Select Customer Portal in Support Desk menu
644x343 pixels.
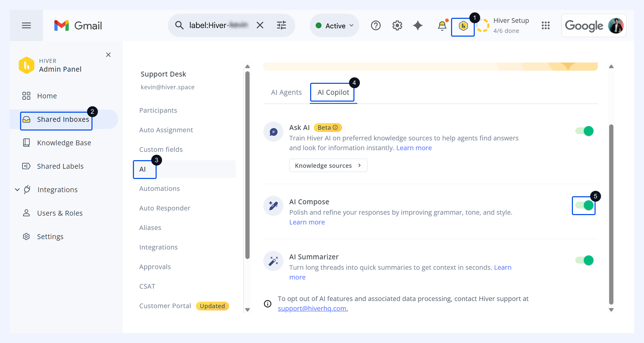[x=165, y=306]
